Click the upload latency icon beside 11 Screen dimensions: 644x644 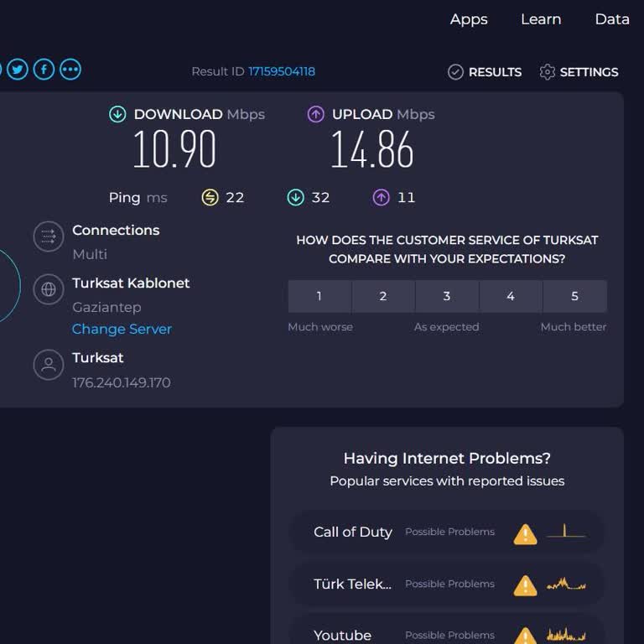tap(382, 198)
